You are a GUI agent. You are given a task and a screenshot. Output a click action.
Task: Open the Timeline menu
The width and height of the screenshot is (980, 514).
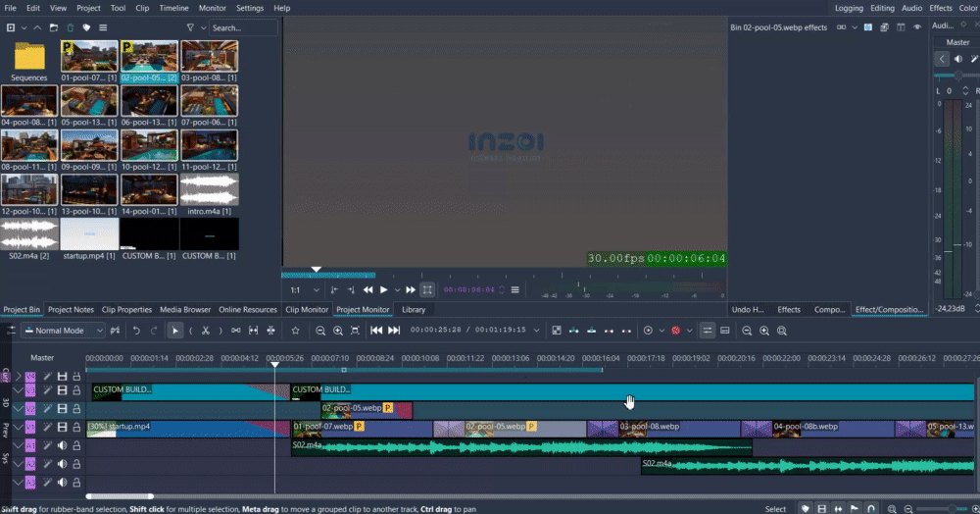173,8
